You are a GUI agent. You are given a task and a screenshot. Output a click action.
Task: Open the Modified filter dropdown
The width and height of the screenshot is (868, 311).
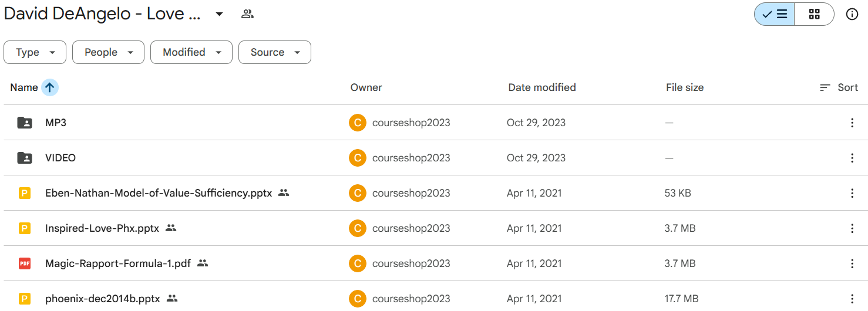191,52
